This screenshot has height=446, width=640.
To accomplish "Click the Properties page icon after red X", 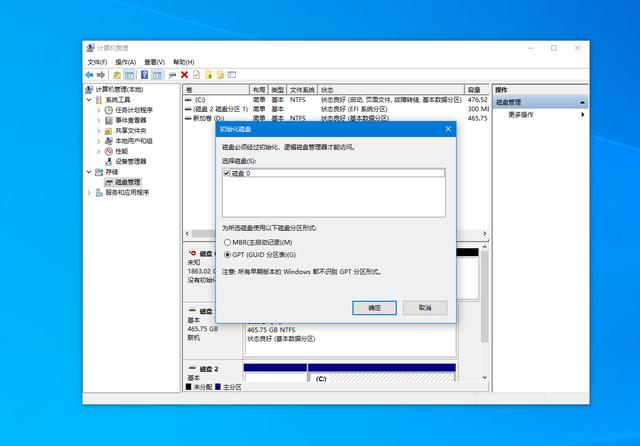I will click(x=196, y=75).
